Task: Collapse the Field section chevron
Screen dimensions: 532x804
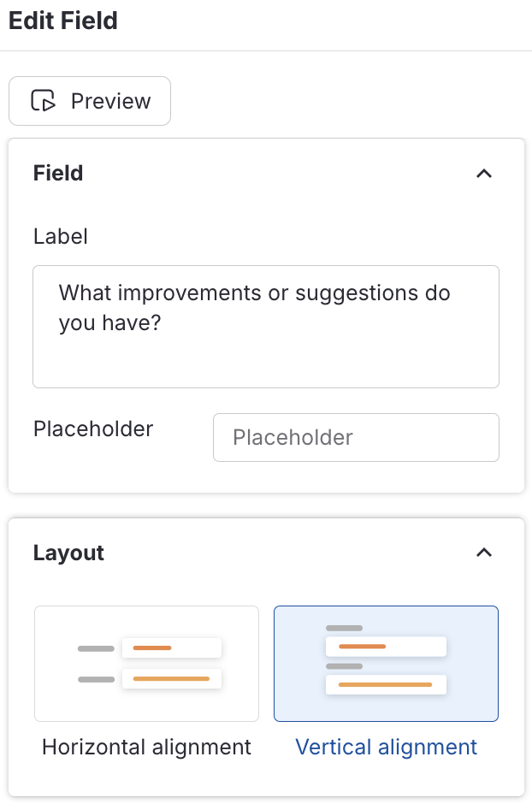Action: pyautogui.click(x=484, y=174)
